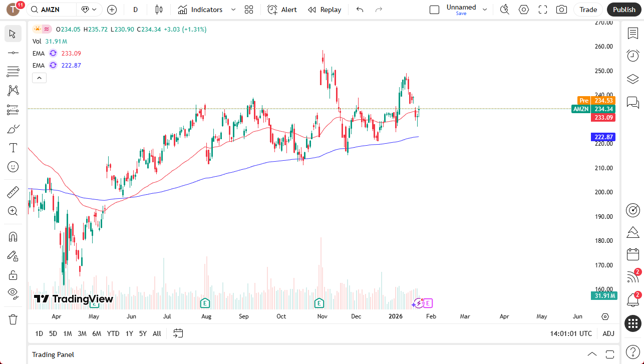Open the patterns drawing tools
Viewport: 644px width, 364px height.
(x=13, y=91)
